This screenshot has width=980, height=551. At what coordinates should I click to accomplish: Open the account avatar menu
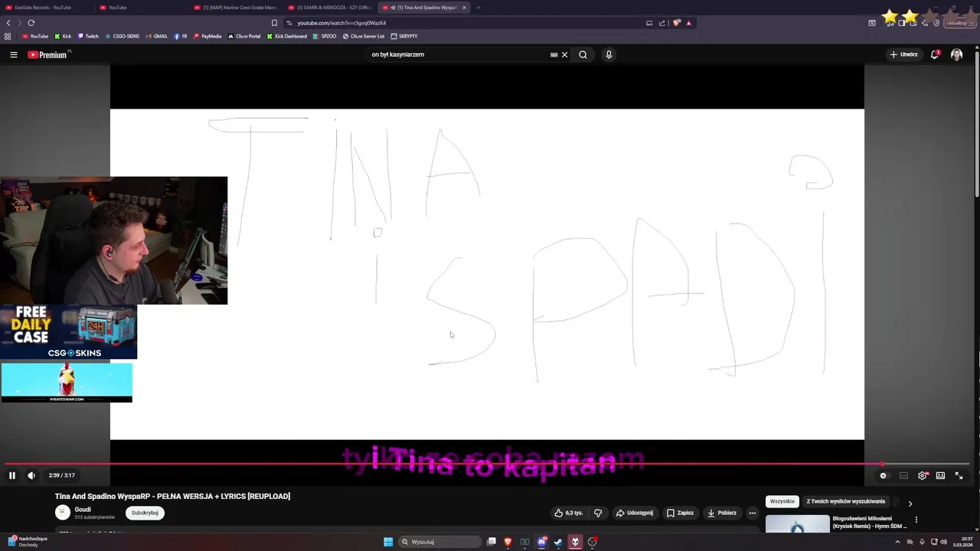coord(956,54)
